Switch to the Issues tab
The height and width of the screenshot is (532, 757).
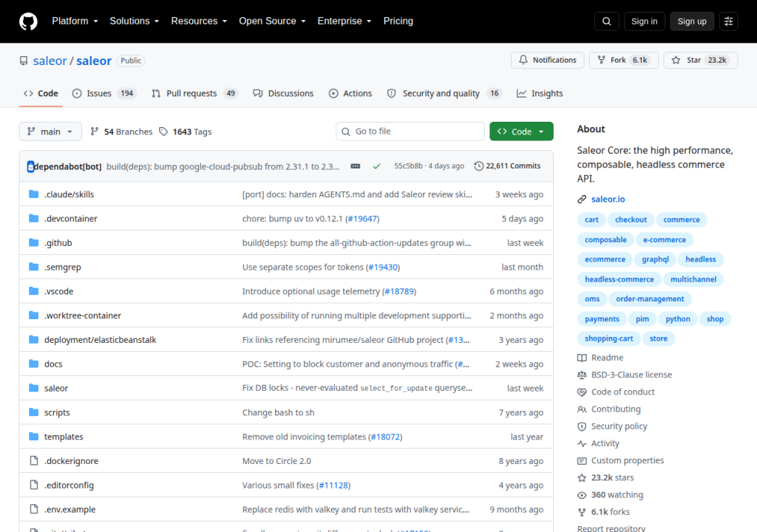click(x=104, y=93)
